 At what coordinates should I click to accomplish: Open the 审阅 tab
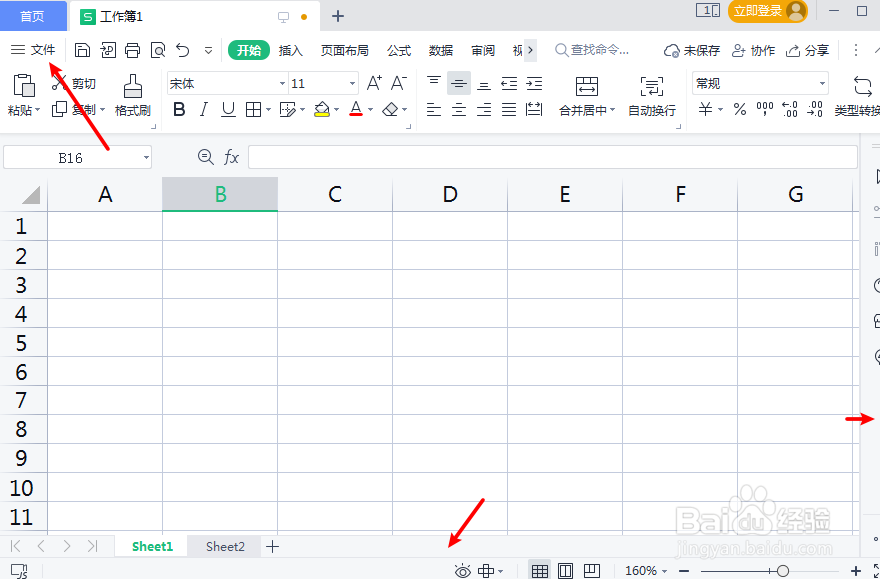[483, 50]
